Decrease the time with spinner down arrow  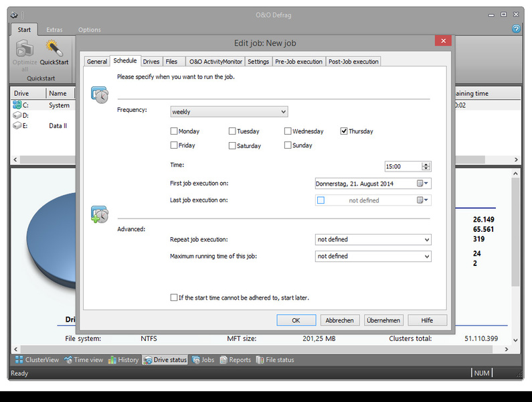pyautogui.click(x=426, y=169)
